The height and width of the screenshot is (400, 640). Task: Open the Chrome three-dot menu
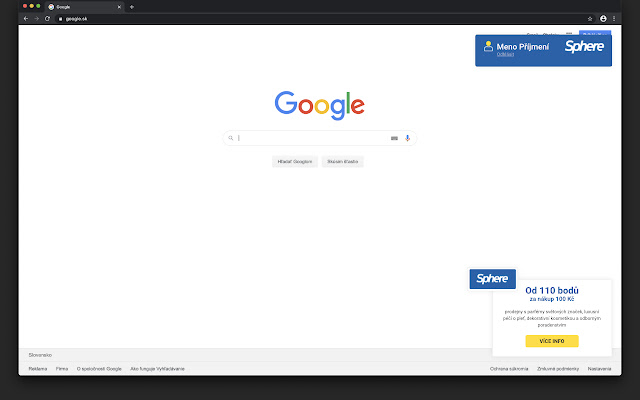coord(614,19)
